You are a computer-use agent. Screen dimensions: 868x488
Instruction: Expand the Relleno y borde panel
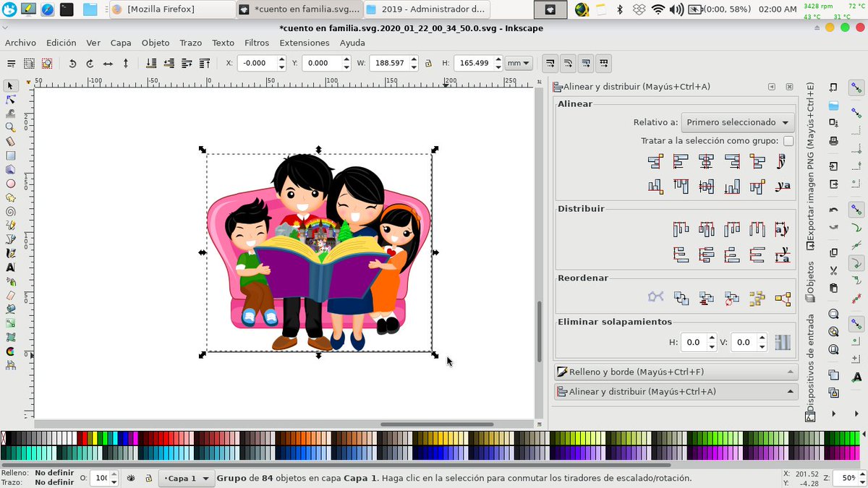click(x=676, y=372)
